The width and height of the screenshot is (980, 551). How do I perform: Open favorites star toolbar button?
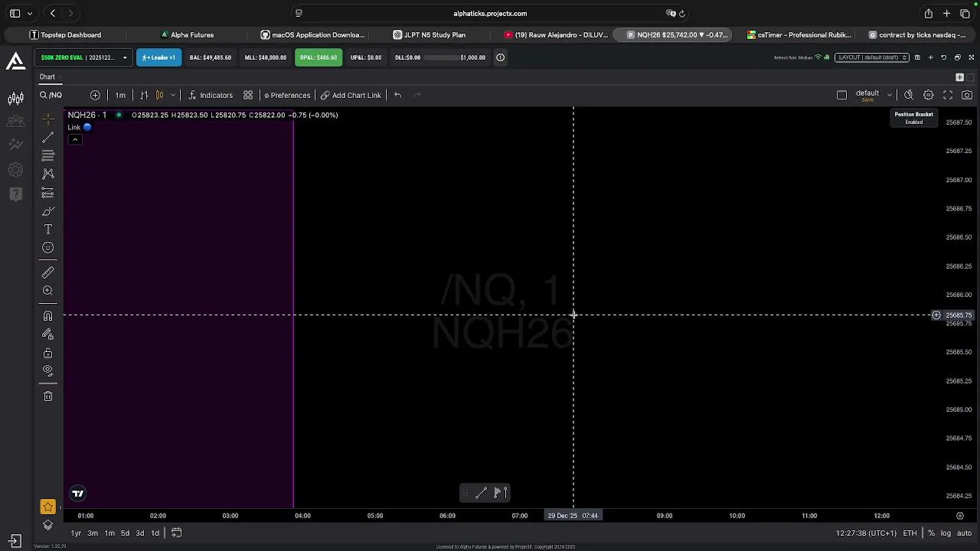[47, 507]
